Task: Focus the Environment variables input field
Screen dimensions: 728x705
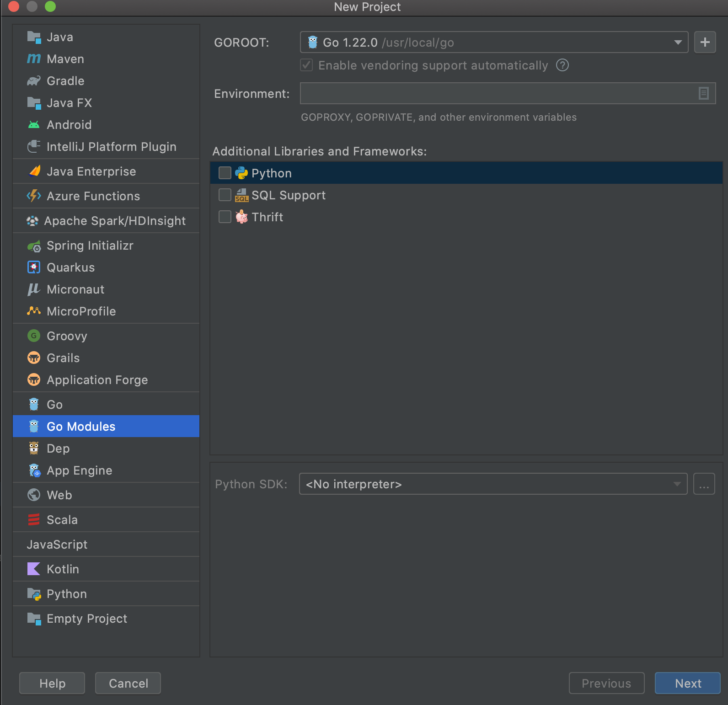Action: 508,93
